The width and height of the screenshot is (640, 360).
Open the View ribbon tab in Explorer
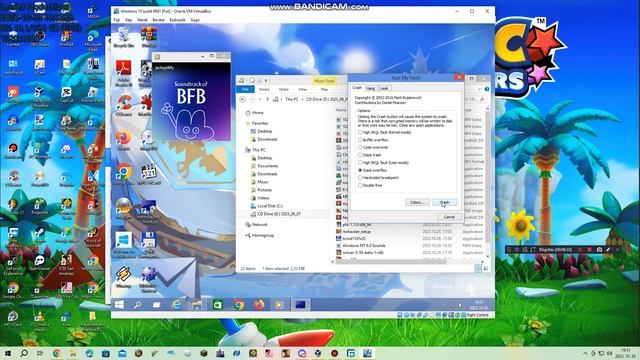coord(302,89)
